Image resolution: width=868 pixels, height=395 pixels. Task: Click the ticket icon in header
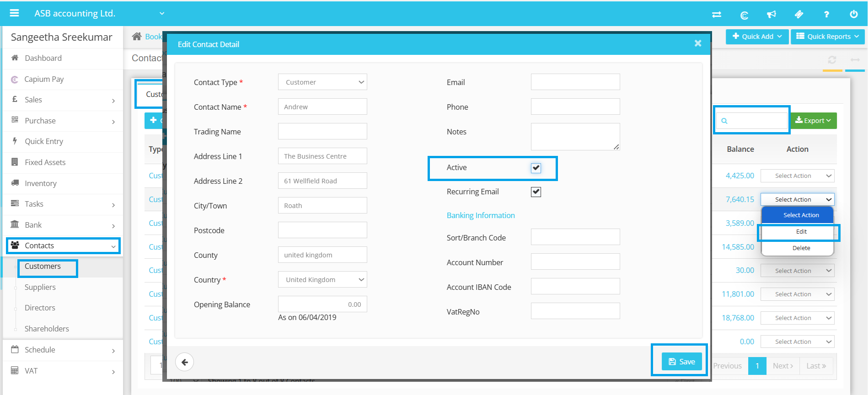pos(799,15)
